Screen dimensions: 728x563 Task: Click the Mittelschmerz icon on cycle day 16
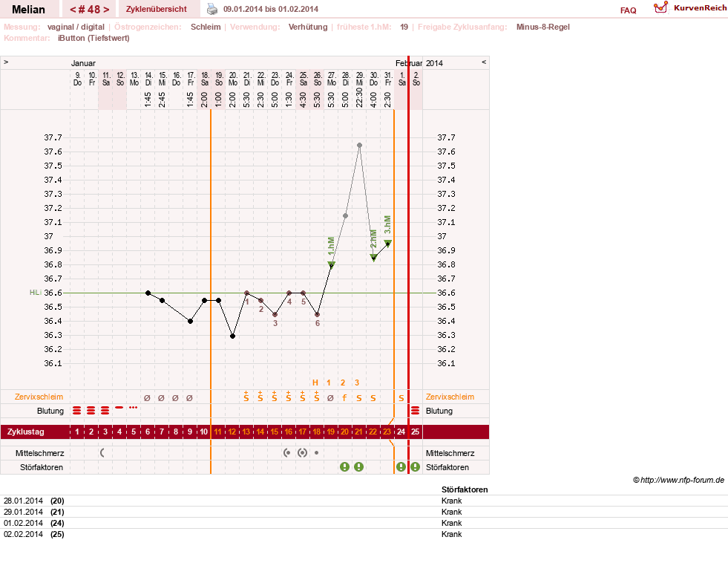287,452
